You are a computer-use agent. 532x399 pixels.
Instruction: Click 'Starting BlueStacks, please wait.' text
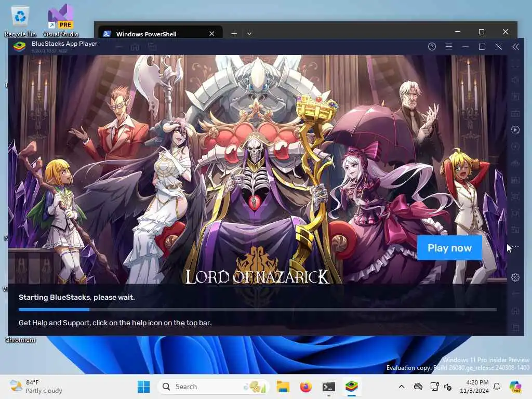(77, 297)
